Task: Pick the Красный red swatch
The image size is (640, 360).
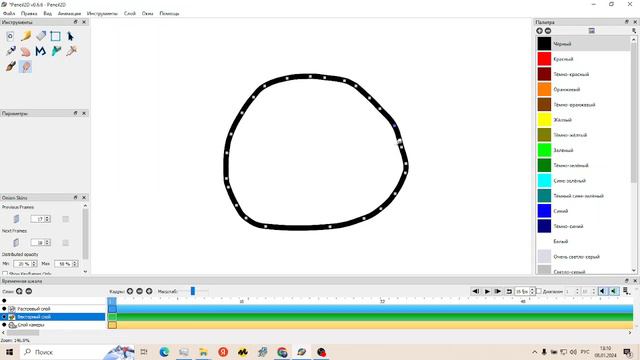Action: 544,59
